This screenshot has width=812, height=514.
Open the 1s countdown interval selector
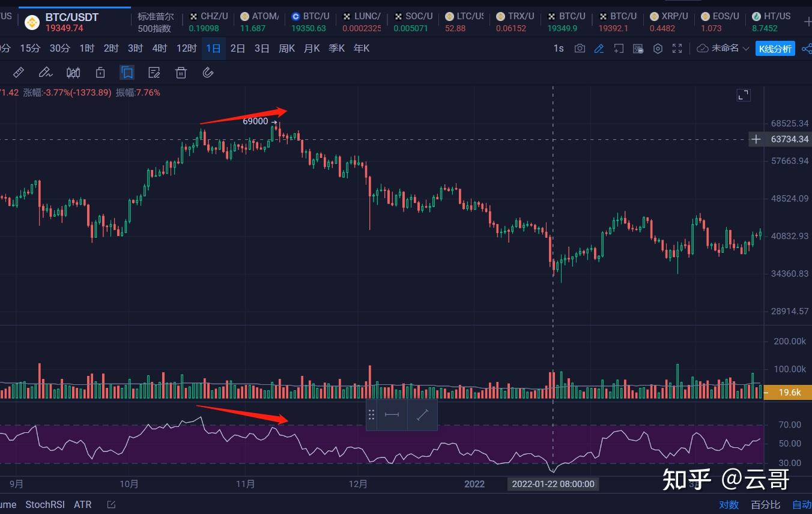[559, 48]
